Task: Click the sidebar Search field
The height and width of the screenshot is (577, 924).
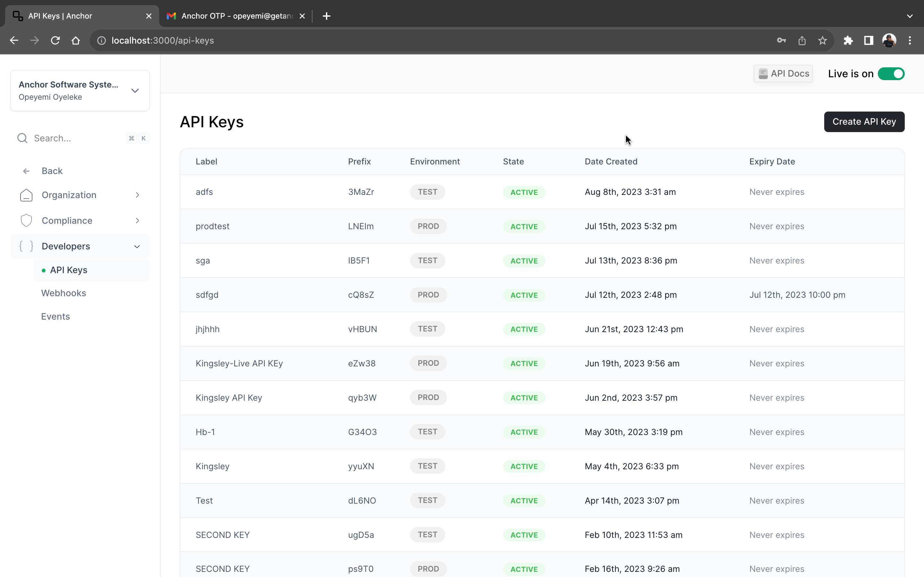Action: 76,138
